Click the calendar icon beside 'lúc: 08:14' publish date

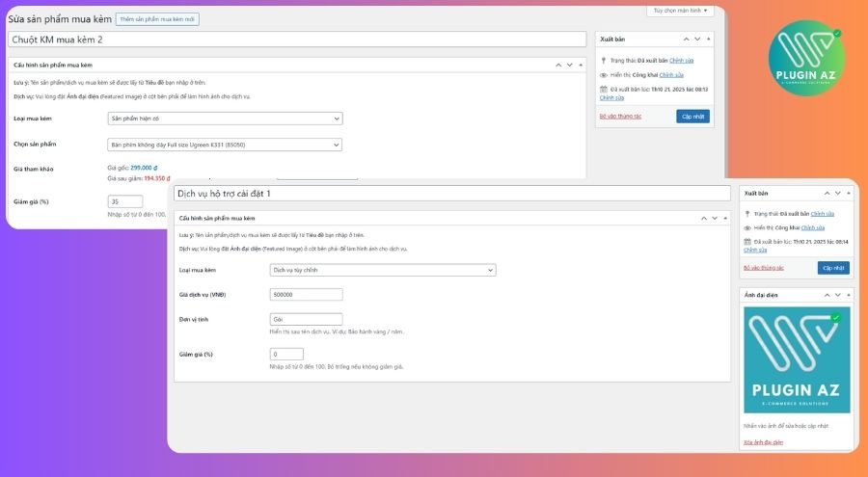[x=747, y=242]
